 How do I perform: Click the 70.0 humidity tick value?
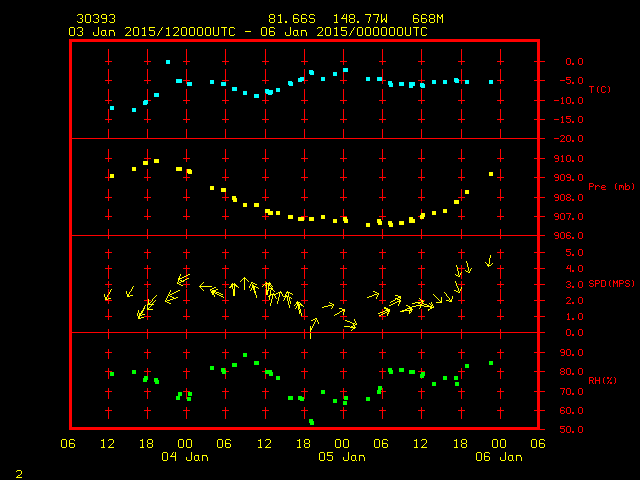571,391
